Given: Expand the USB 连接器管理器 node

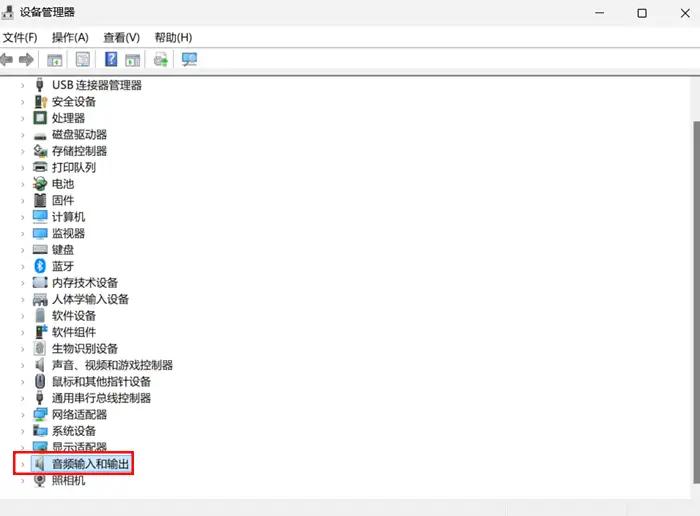Looking at the screenshot, I should click(23, 85).
